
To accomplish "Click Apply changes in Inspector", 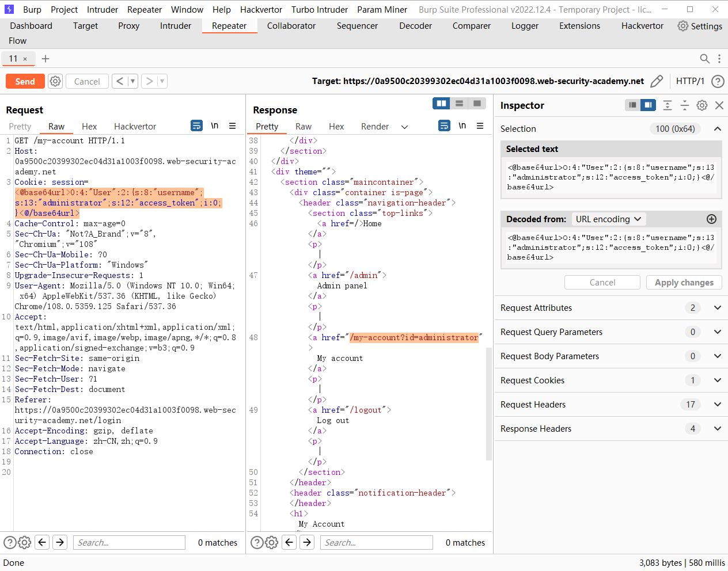I will pos(684,282).
